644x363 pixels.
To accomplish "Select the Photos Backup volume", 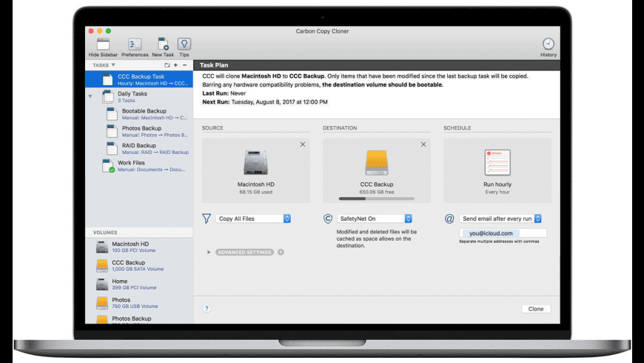I will (139, 319).
